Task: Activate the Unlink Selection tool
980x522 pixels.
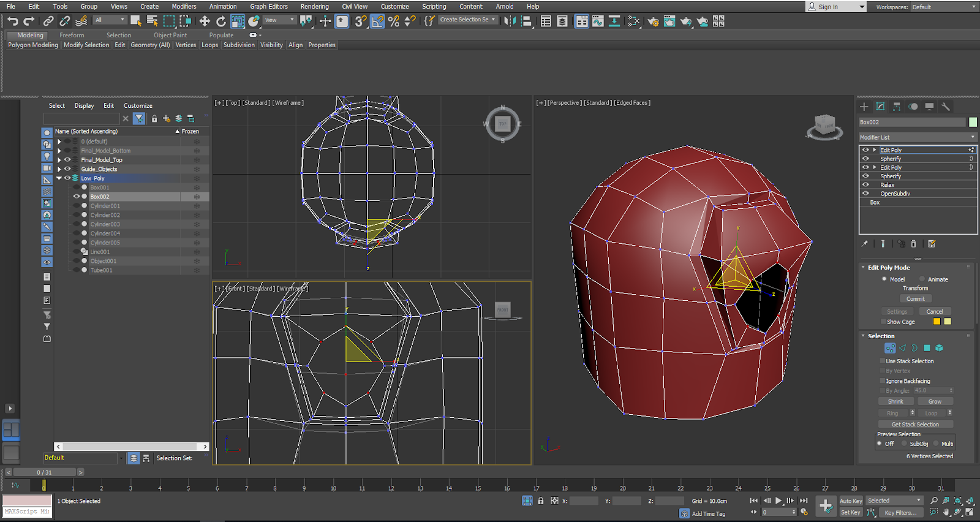Action: [x=64, y=21]
